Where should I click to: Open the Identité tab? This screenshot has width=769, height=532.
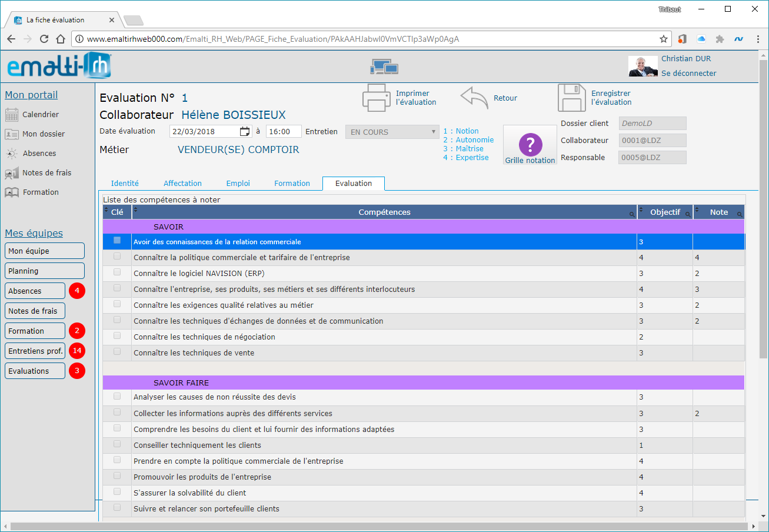125,184
